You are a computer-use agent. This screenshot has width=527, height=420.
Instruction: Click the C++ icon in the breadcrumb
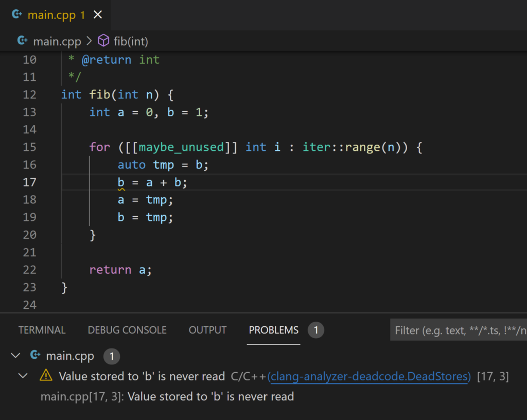(x=23, y=41)
